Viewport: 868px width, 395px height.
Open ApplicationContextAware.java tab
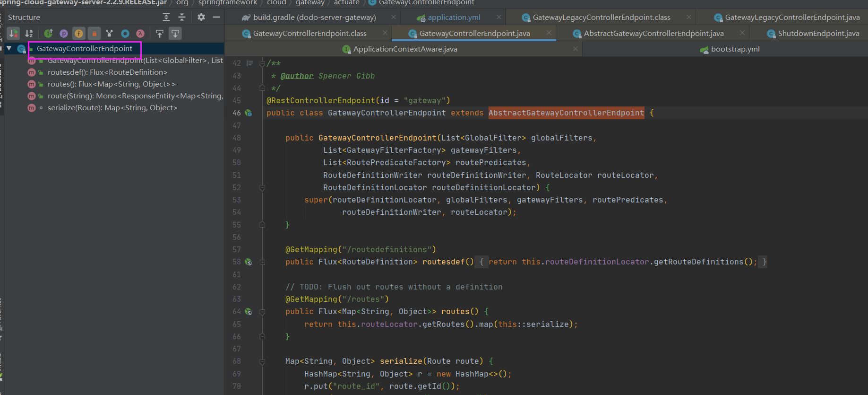click(x=405, y=49)
